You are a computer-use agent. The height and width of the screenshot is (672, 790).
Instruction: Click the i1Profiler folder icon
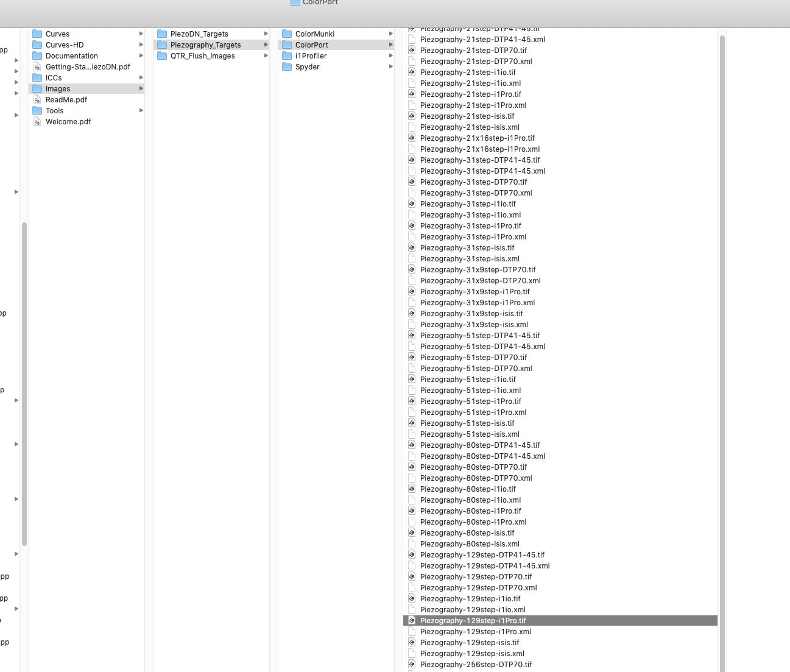tap(287, 56)
